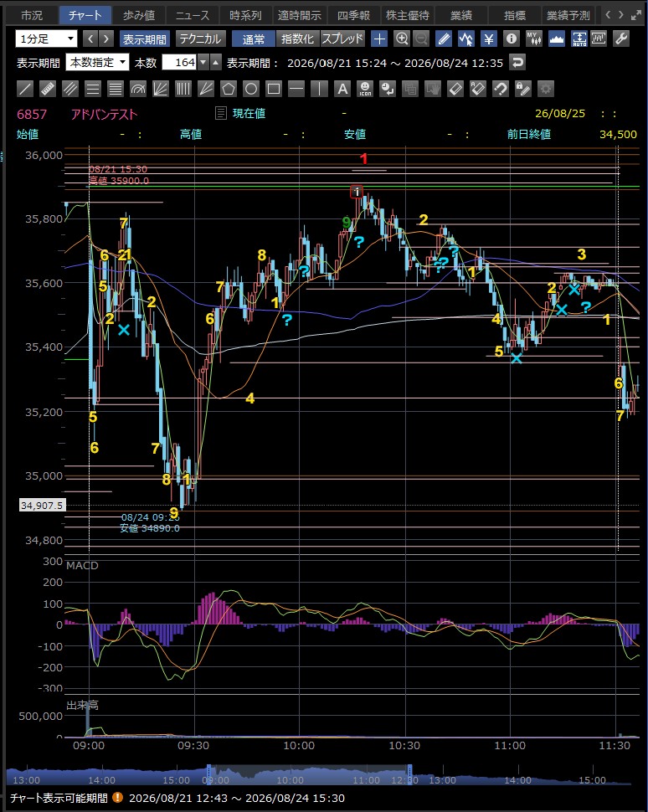Open the wrench settings icon
This screenshot has width=648, height=812.
coord(620,39)
